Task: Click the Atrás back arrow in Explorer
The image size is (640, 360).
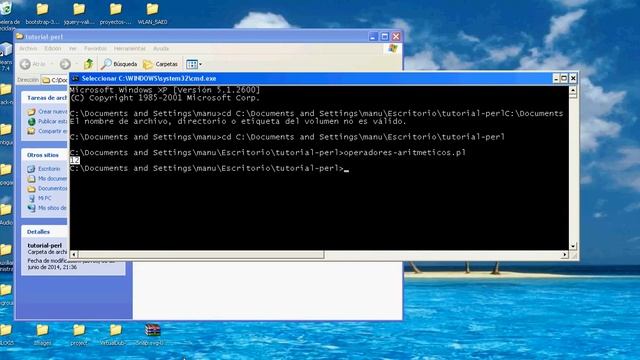Action: pos(33,64)
